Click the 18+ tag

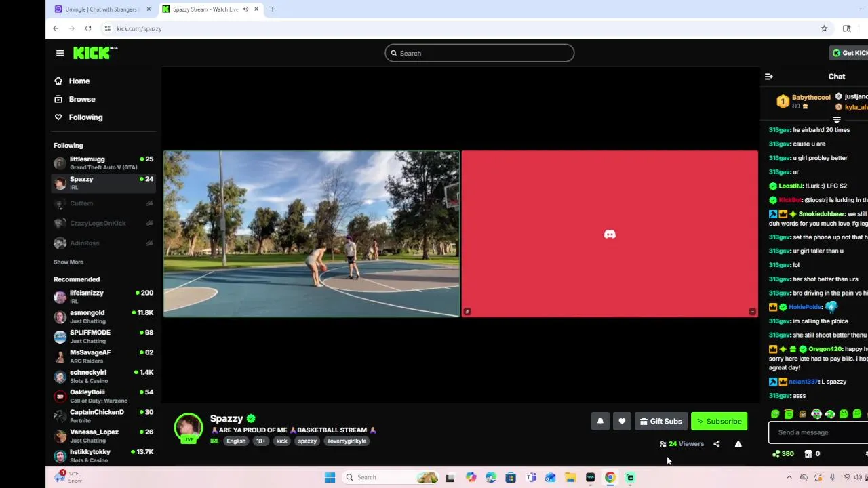[260, 441]
